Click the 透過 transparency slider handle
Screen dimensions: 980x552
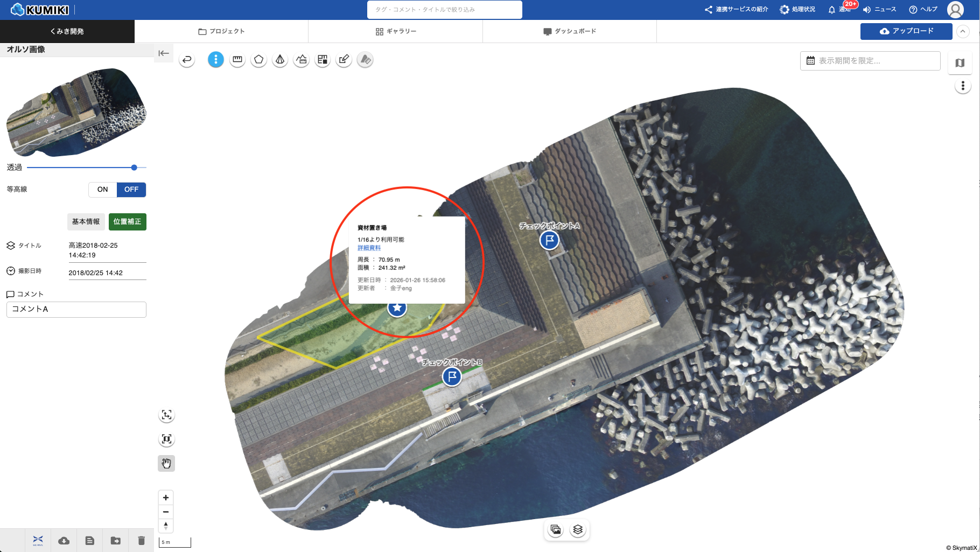[134, 167]
